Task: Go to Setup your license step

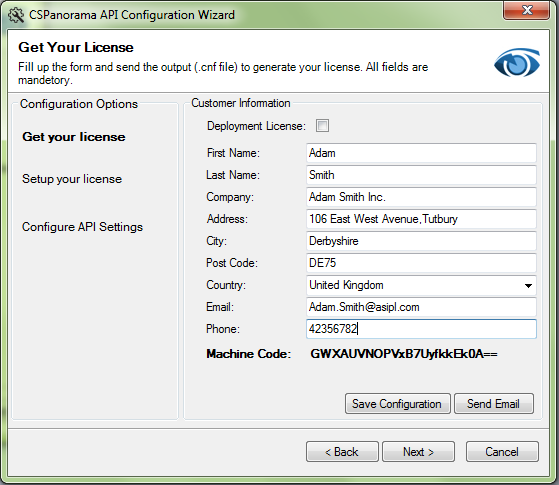Action: pyautogui.click(x=72, y=179)
